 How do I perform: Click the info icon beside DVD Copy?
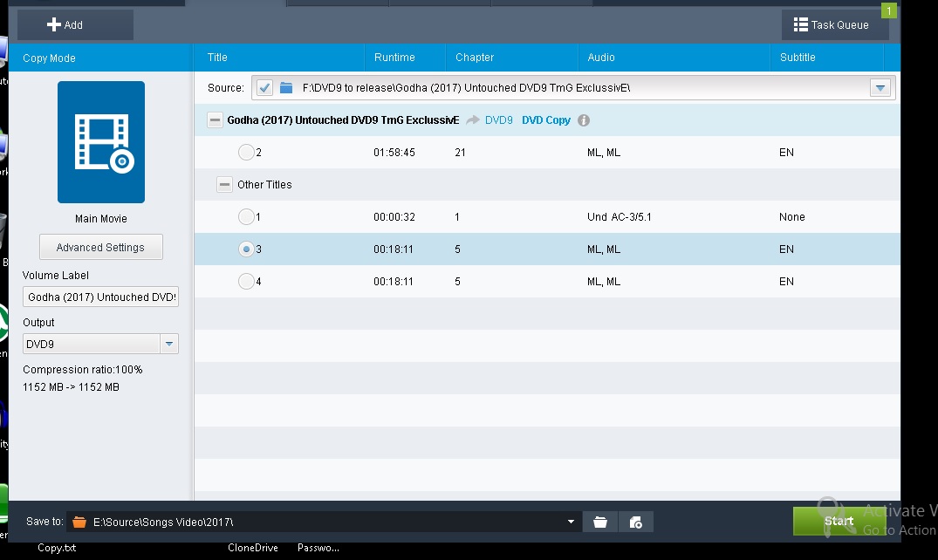coord(584,120)
